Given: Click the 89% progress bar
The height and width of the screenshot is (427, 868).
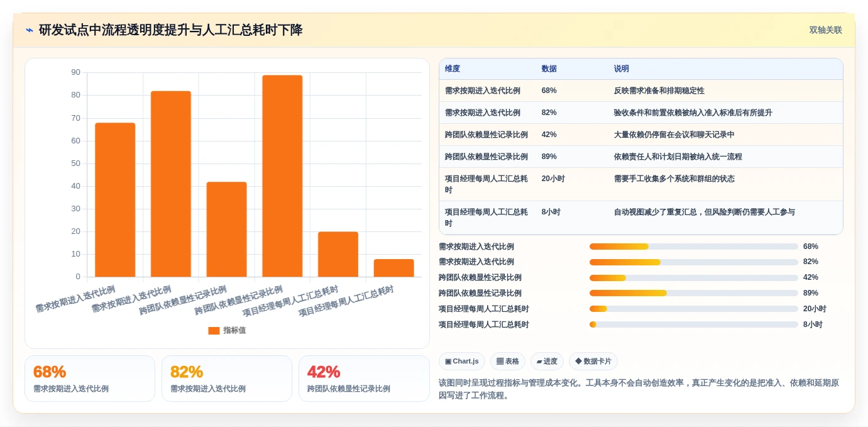Looking at the screenshot, I should click(x=694, y=293).
